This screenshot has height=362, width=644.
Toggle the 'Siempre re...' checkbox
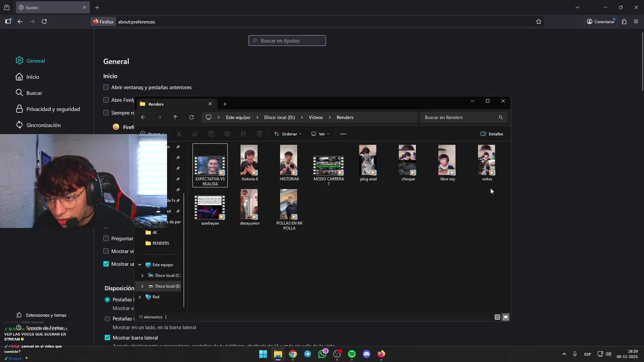pyautogui.click(x=106, y=113)
